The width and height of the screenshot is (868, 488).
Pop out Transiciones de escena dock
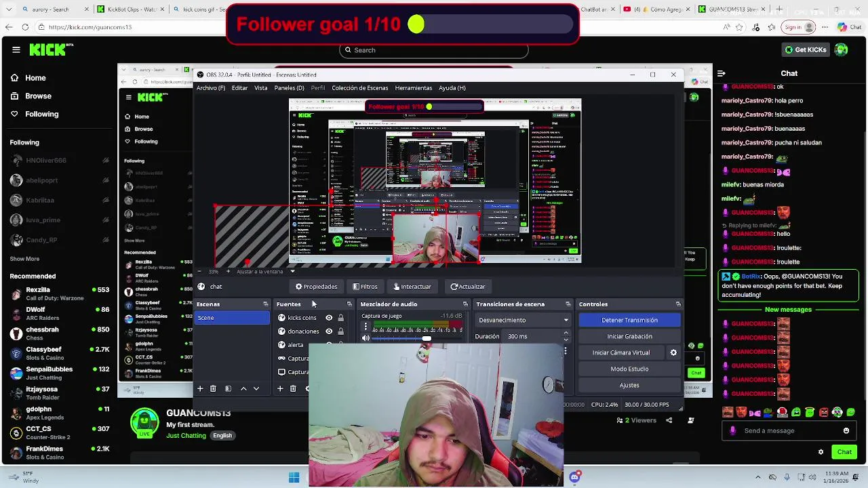pos(568,304)
